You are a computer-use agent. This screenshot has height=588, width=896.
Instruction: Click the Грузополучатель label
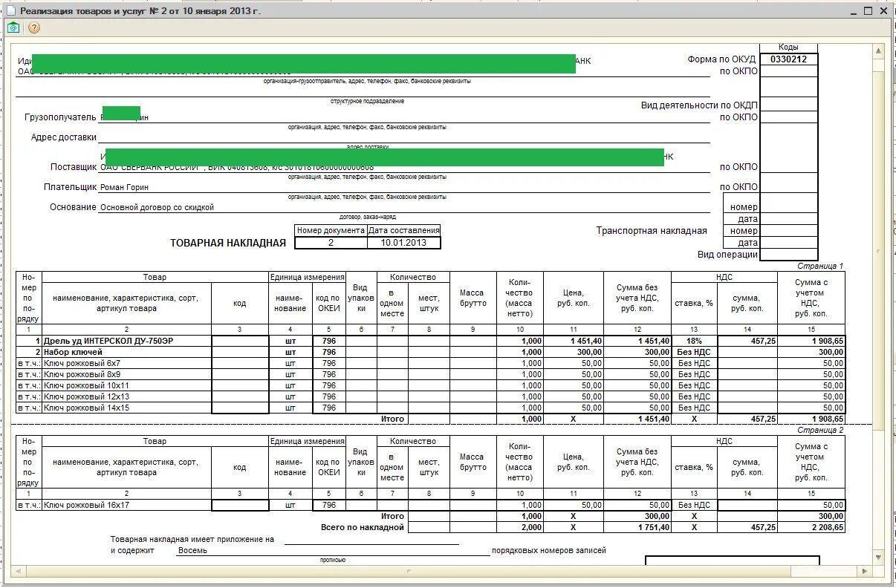60,117
